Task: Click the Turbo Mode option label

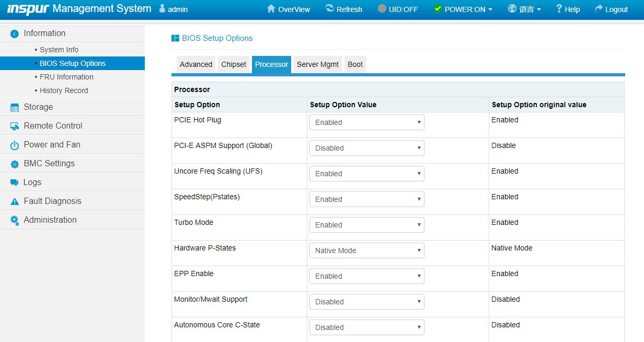Action: tap(193, 222)
